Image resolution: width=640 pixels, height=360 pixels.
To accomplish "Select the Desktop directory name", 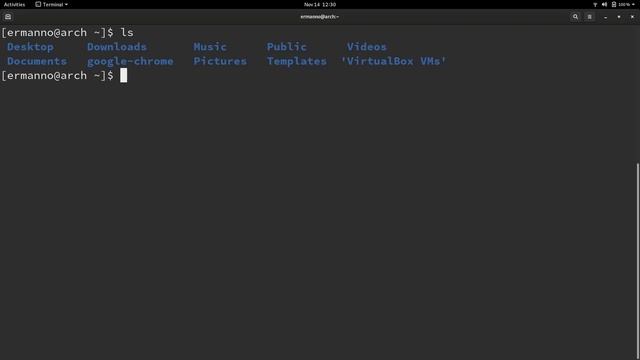I will pos(30,47).
